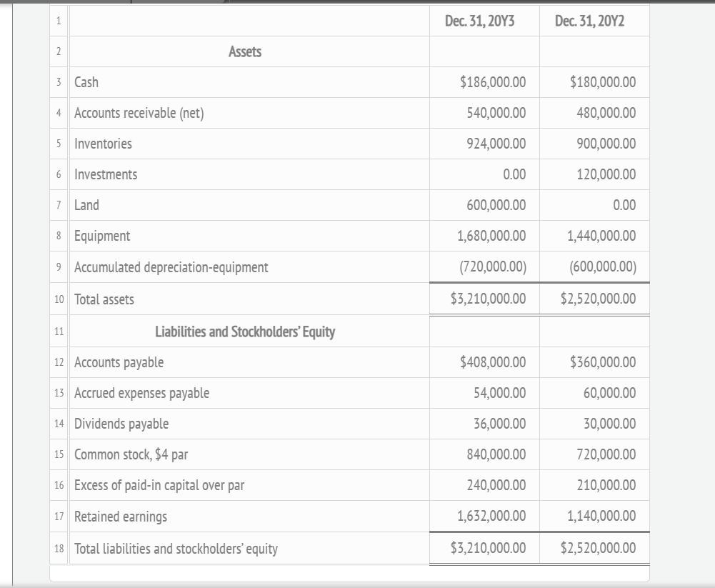Click the 720,000.00 common stock value
715x588 pixels.
(606, 454)
